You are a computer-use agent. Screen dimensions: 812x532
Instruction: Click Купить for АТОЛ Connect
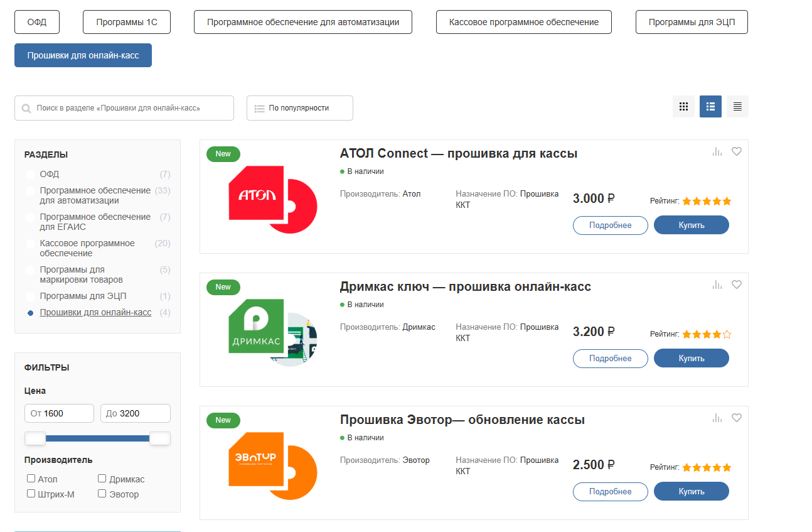point(692,225)
